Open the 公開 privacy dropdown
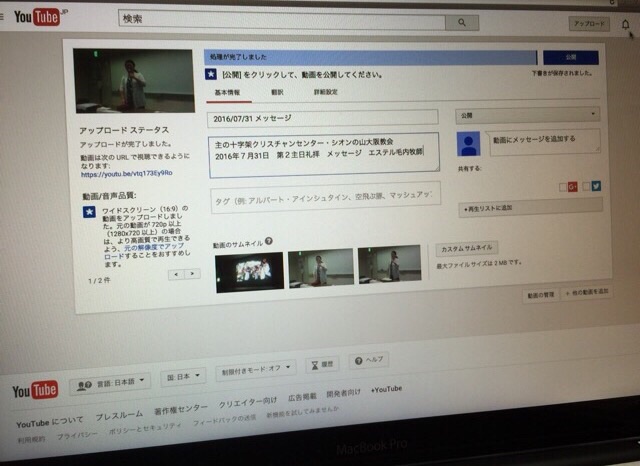 pyautogui.click(x=526, y=116)
